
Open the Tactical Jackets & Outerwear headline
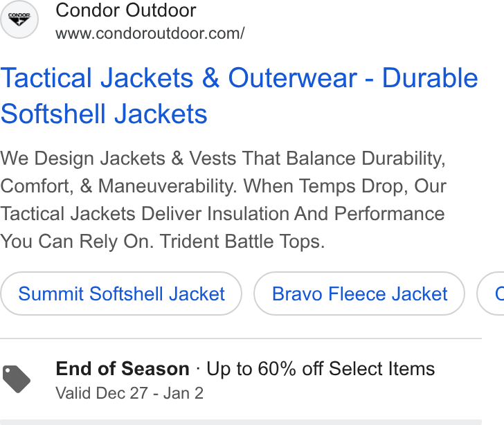[179, 78]
